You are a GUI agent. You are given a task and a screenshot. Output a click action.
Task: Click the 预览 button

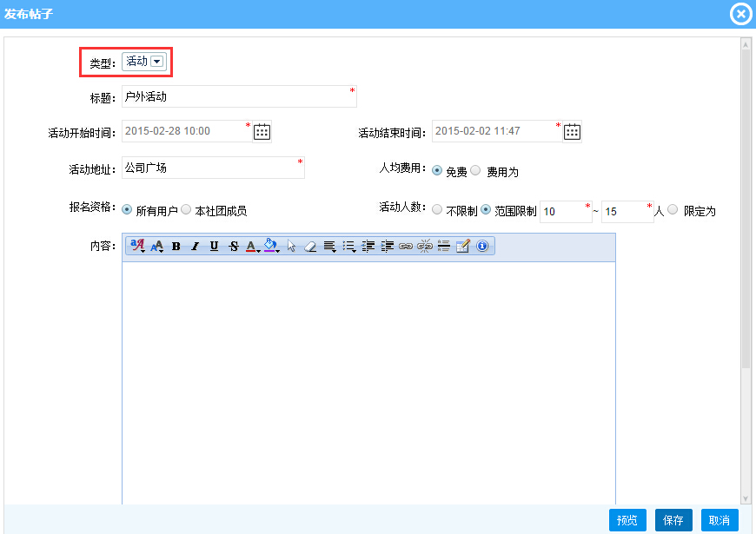[x=627, y=520]
